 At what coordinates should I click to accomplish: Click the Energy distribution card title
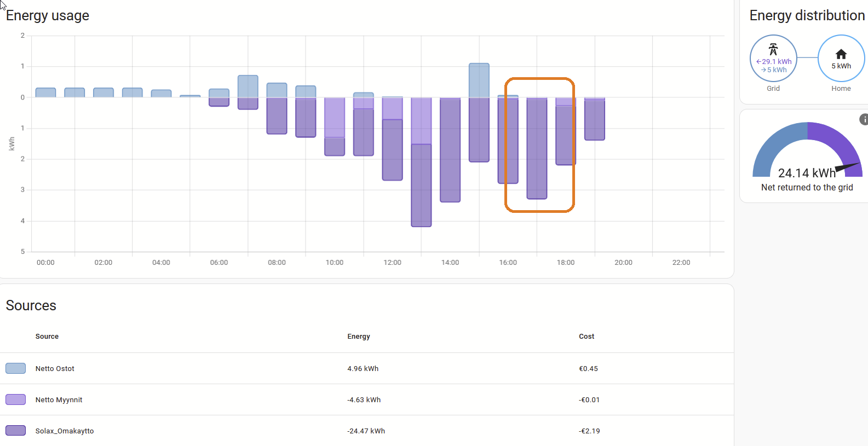807,16
